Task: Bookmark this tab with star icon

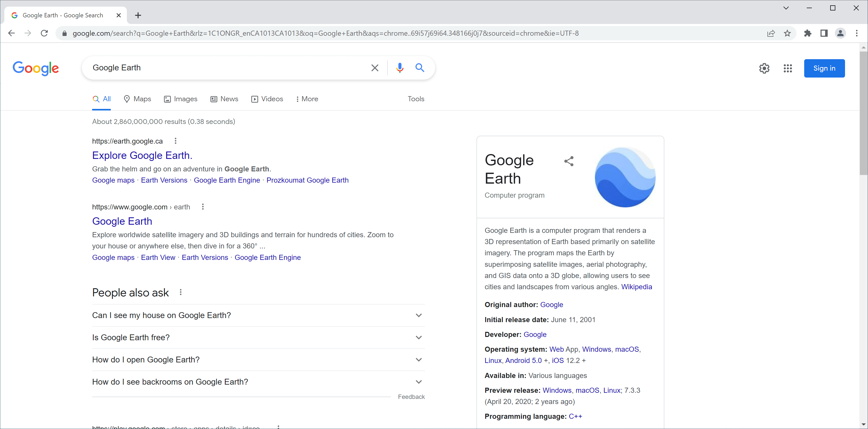Action: [787, 33]
